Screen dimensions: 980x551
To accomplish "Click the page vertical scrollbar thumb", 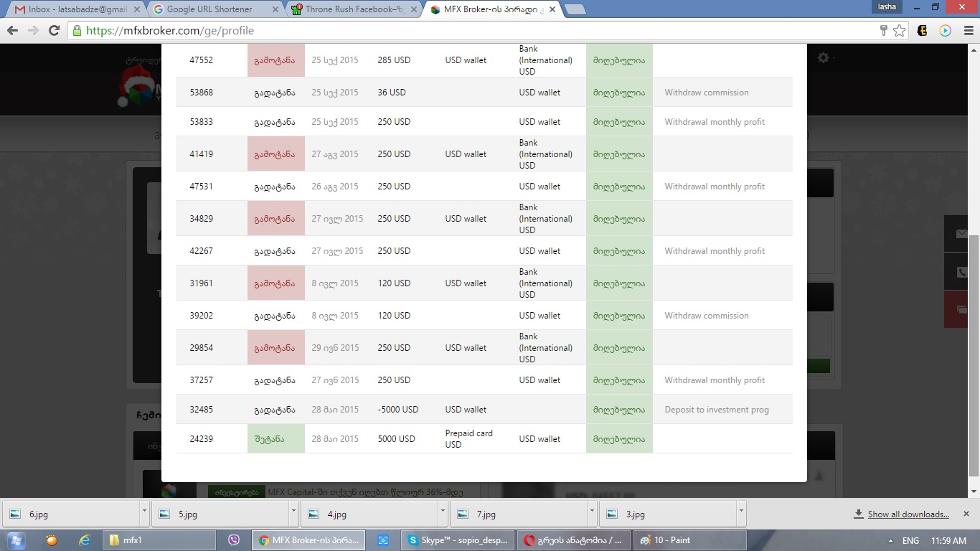I will coord(974,355).
